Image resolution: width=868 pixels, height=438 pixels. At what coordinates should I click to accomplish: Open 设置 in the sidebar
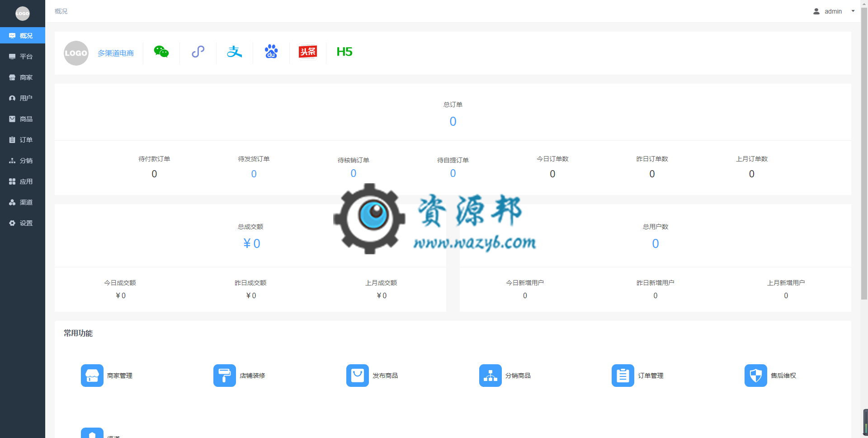pyautogui.click(x=23, y=223)
